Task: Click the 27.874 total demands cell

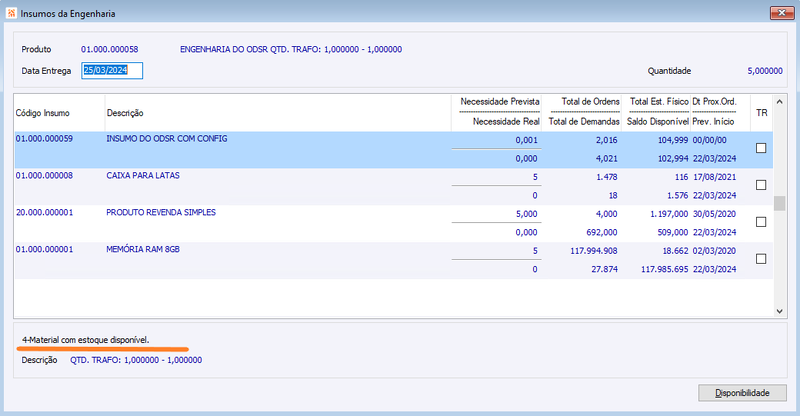Action: pos(604,269)
